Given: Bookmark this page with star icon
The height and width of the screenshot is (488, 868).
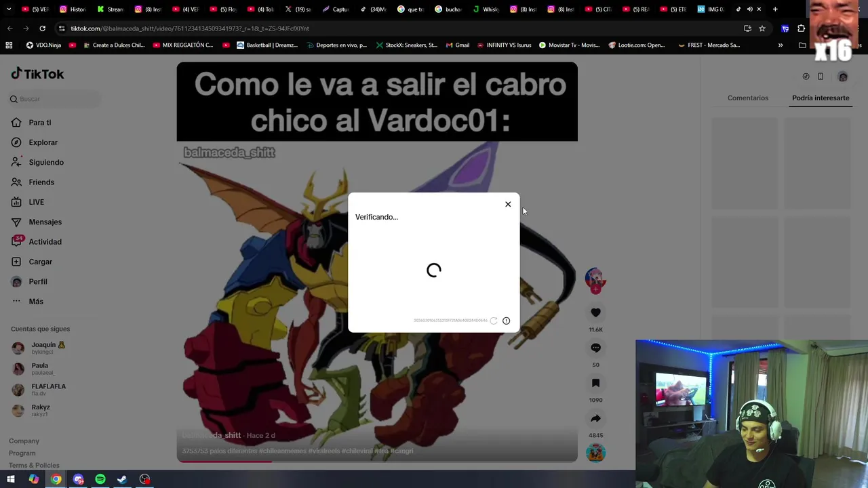Looking at the screenshot, I should [x=762, y=28].
